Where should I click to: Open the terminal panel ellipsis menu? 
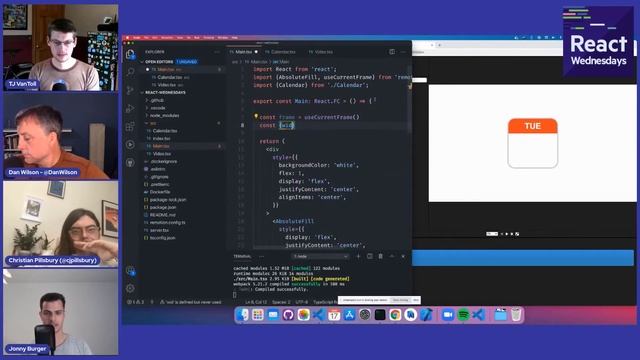262,256
